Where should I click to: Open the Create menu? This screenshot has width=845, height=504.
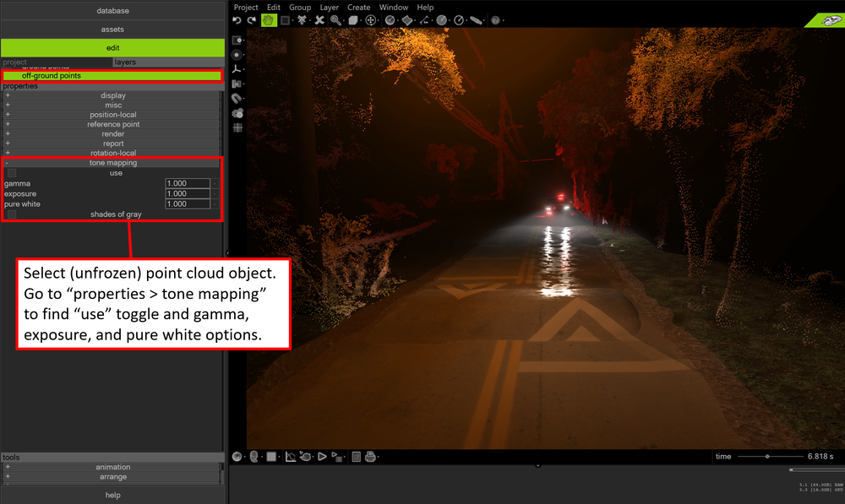pyautogui.click(x=358, y=7)
